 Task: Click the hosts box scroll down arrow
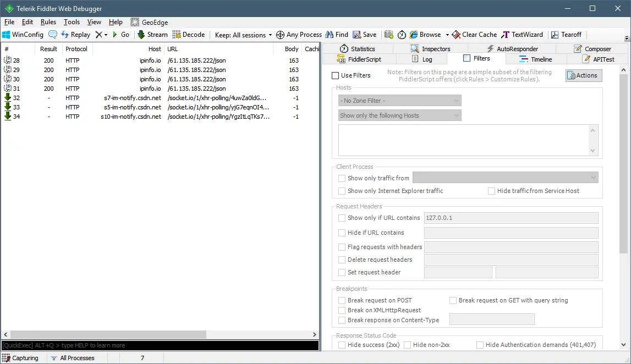point(592,151)
